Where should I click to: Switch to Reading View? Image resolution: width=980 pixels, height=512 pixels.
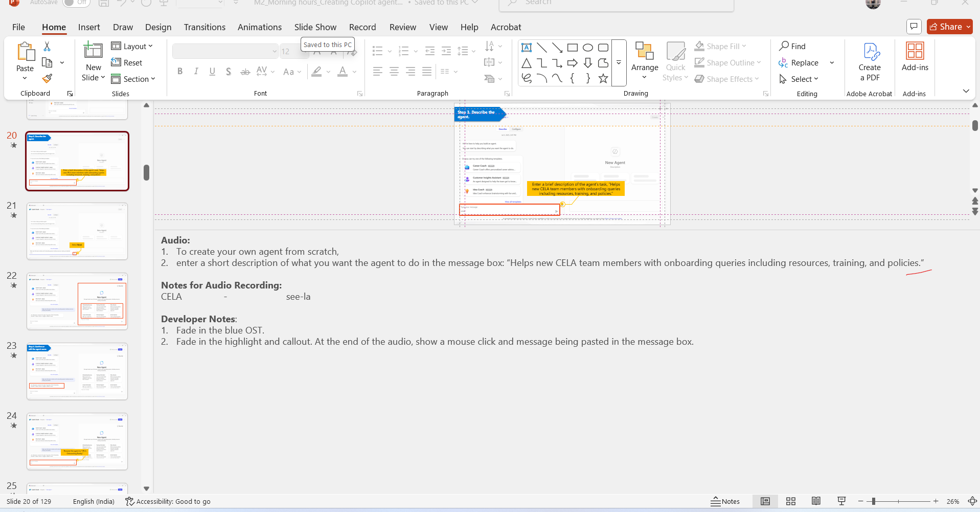[816, 501]
